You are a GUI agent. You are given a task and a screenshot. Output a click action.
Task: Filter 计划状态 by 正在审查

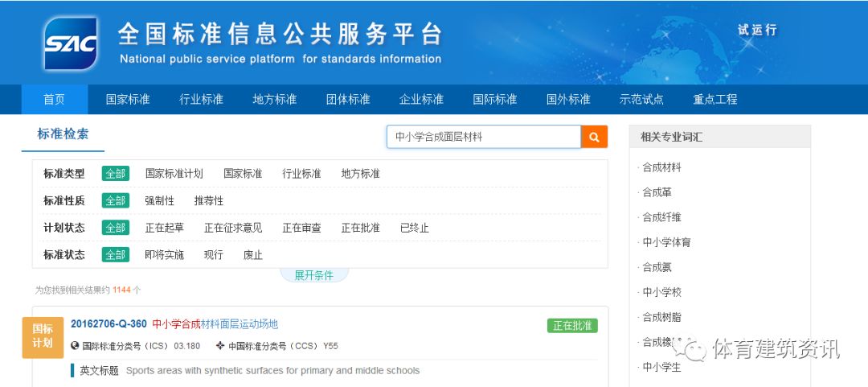(x=301, y=228)
